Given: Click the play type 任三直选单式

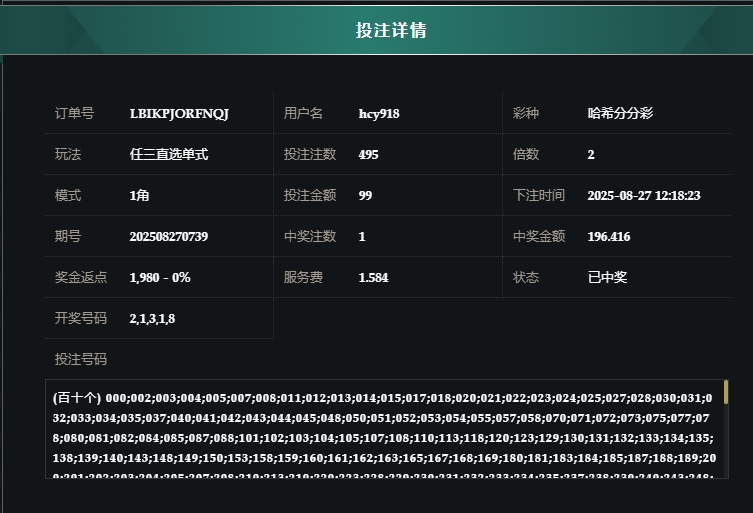Looking at the screenshot, I should [169, 155].
